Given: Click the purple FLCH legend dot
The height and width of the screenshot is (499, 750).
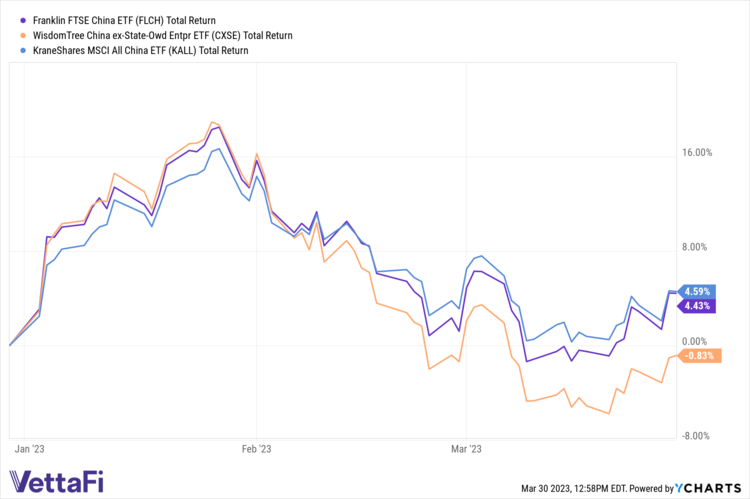Looking at the screenshot, I should coord(23,20).
